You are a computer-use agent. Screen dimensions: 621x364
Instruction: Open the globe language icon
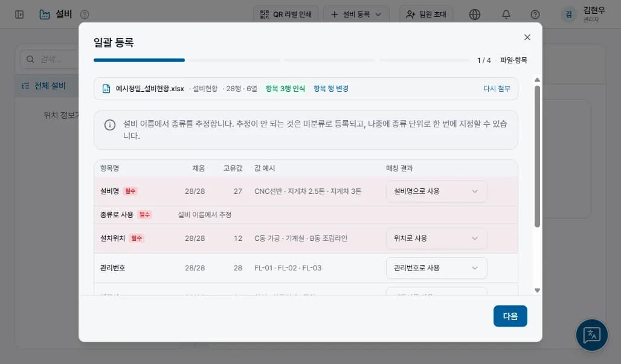474,14
